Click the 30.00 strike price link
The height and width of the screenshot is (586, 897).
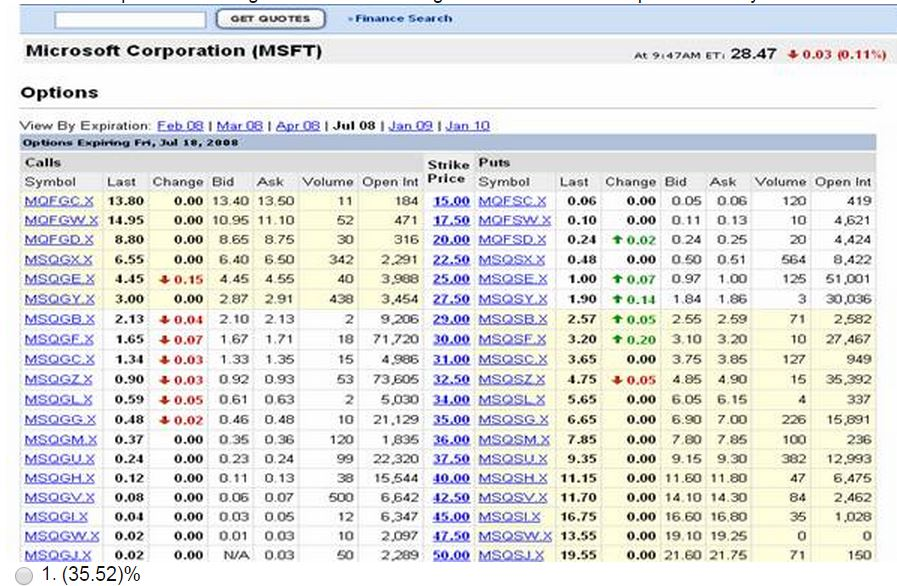(451, 339)
